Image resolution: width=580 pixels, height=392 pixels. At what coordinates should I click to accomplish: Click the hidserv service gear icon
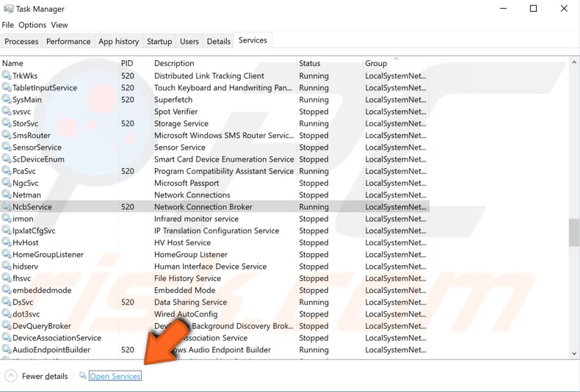click(7, 266)
